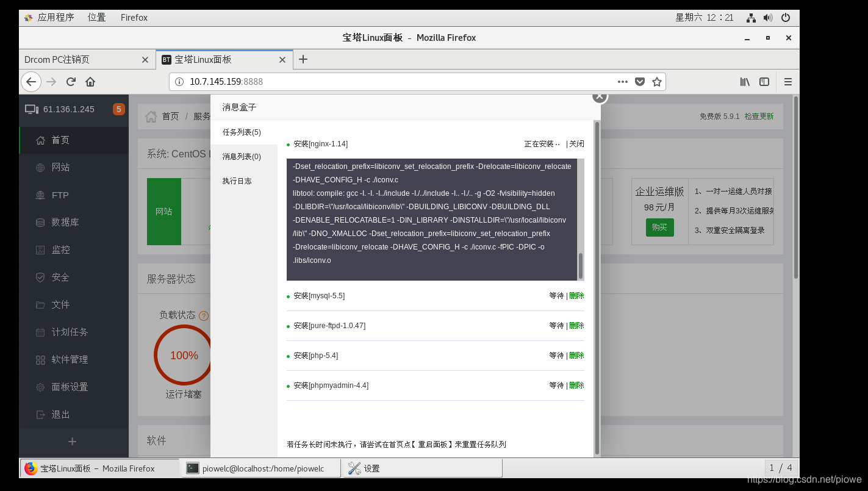Click the Firefox taskbar entry 宝塔Linux面板
The image size is (868, 491).
pyautogui.click(x=100, y=468)
